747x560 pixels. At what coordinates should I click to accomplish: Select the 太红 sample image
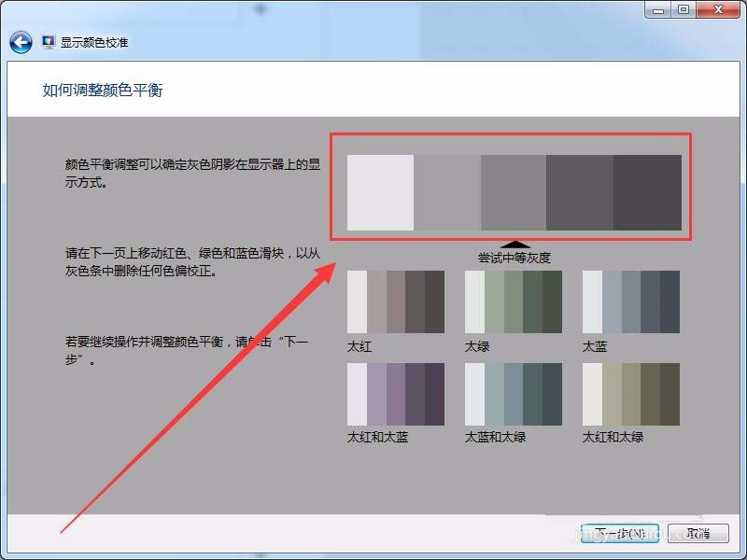(x=395, y=301)
